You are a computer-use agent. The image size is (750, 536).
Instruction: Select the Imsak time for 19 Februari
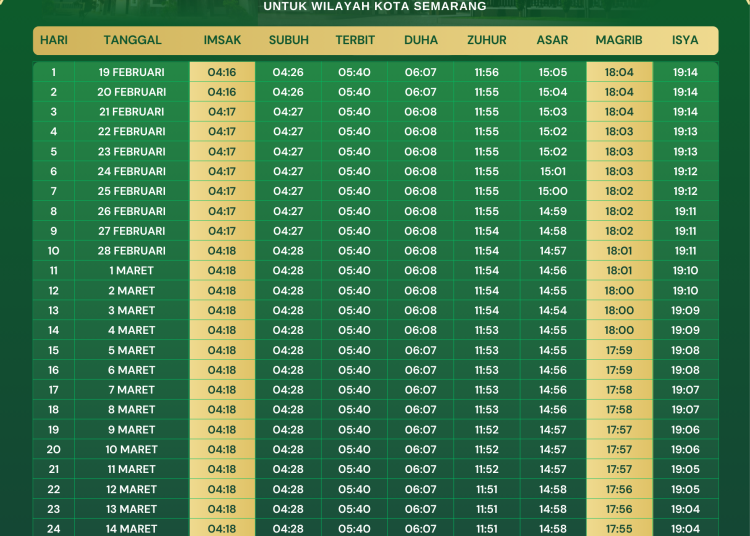(222, 72)
